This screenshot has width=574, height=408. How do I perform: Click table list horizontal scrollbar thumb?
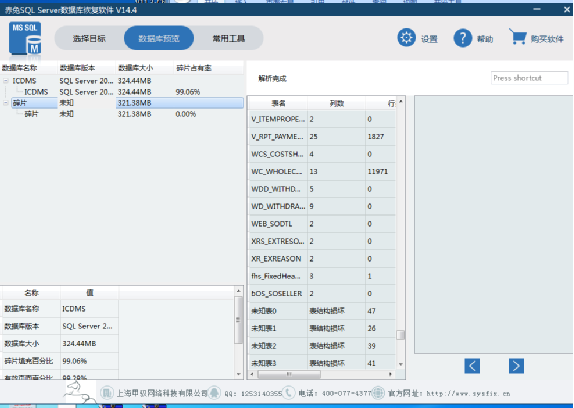click(289, 374)
